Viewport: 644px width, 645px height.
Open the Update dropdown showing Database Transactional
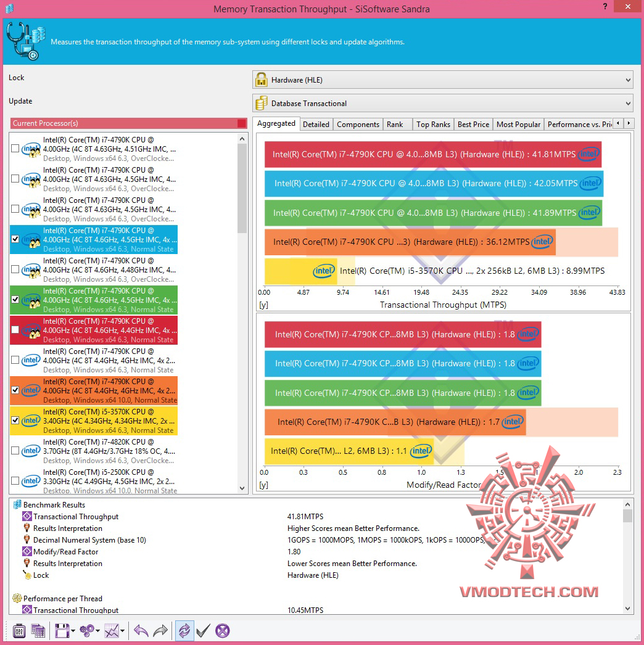point(443,103)
